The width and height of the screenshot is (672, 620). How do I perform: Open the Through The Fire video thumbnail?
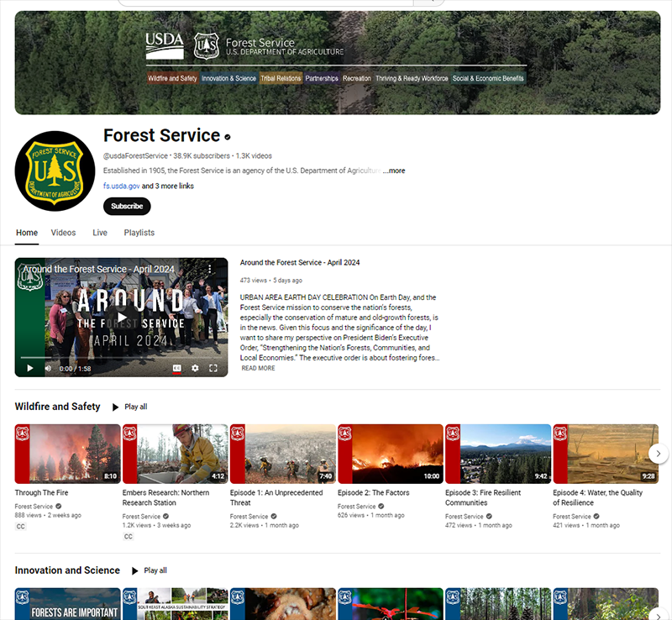pos(67,454)
